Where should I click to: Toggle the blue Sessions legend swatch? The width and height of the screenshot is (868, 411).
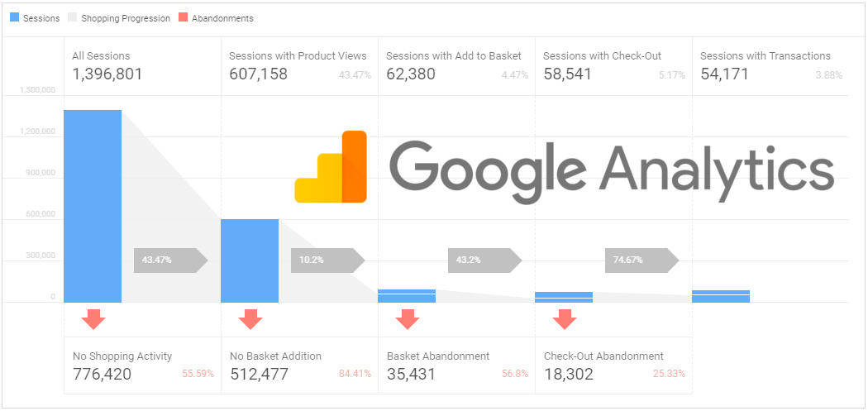tap(14, 17)
